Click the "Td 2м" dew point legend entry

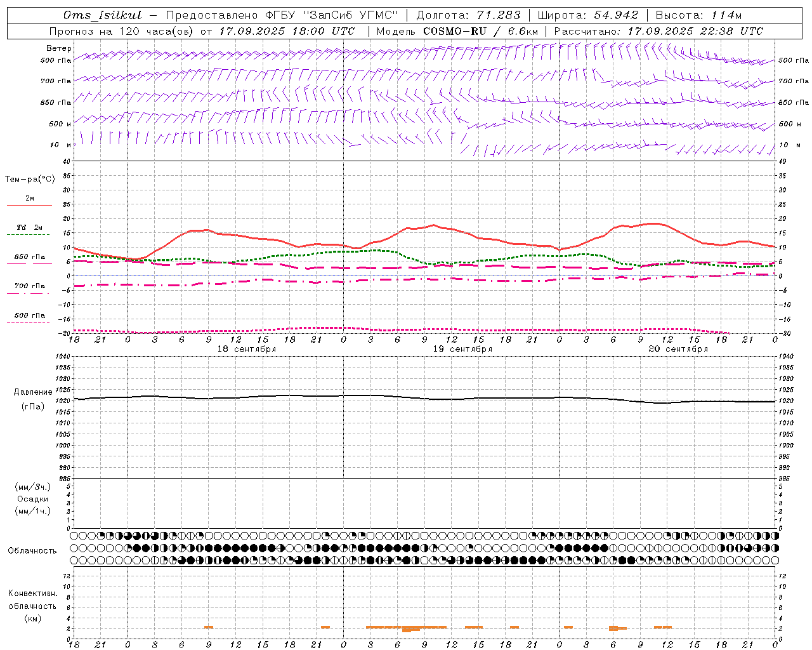pyautogui.click(x=30, y=227)
